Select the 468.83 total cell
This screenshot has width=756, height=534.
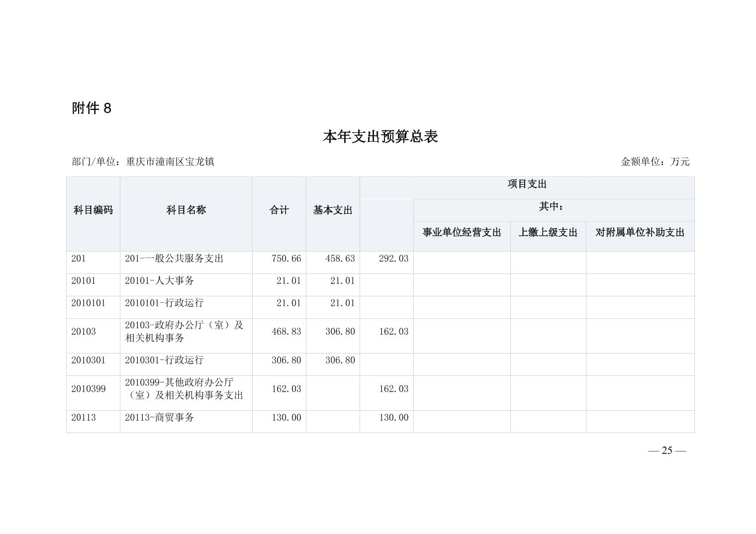tap(286, 332)
